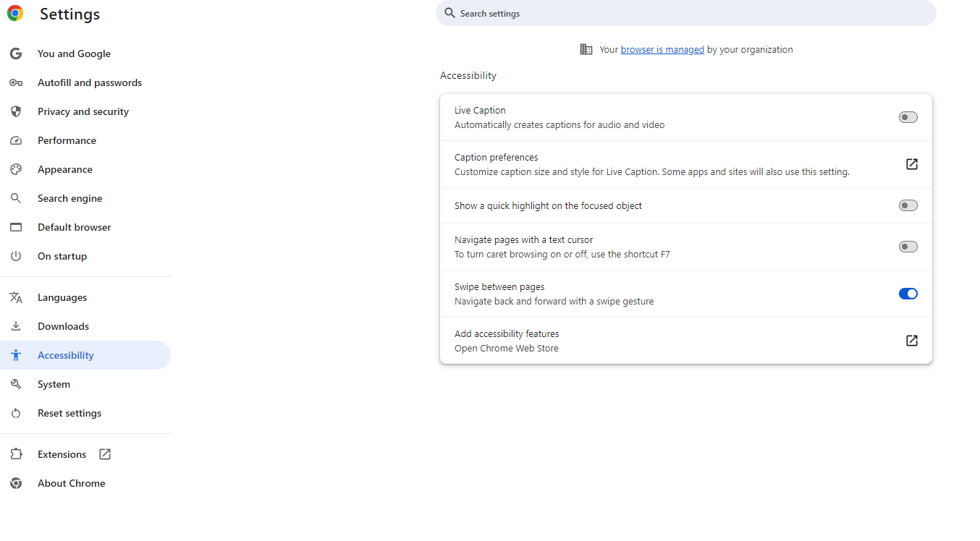Open the Downloads settings page
This screenshot has width=980, height=541.
(85, 326)
